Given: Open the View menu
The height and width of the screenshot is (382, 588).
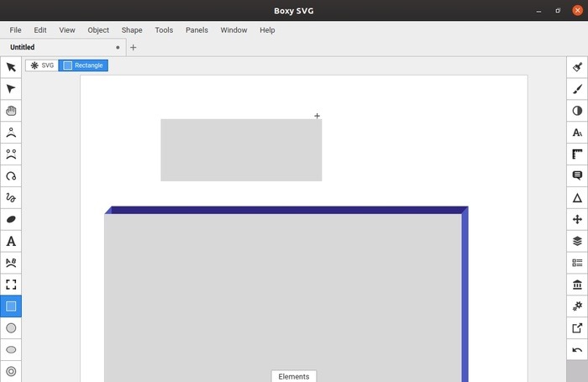Looking at the screenshot, I should 67,30.
